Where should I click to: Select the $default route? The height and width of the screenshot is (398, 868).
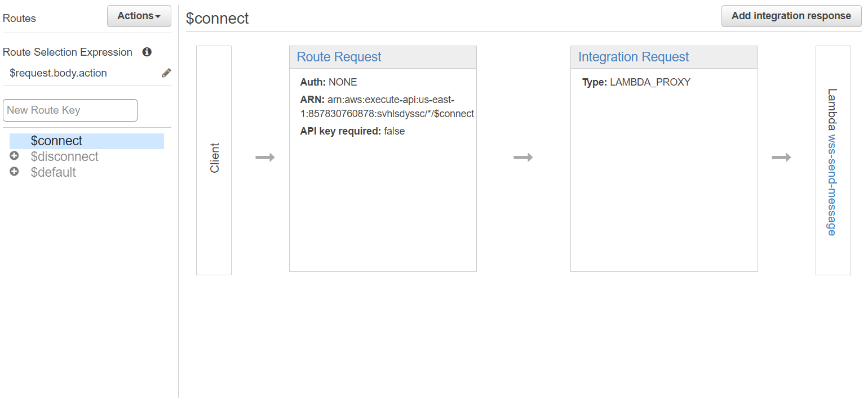click(x=53, y=172)
